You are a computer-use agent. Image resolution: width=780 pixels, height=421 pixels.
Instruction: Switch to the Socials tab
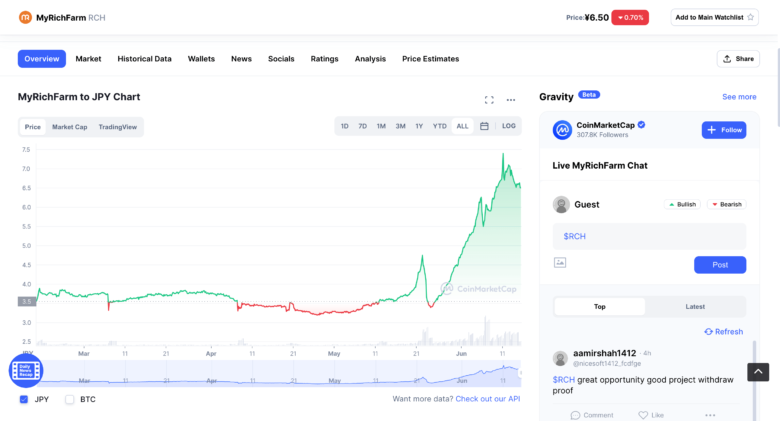coord(281,59)
